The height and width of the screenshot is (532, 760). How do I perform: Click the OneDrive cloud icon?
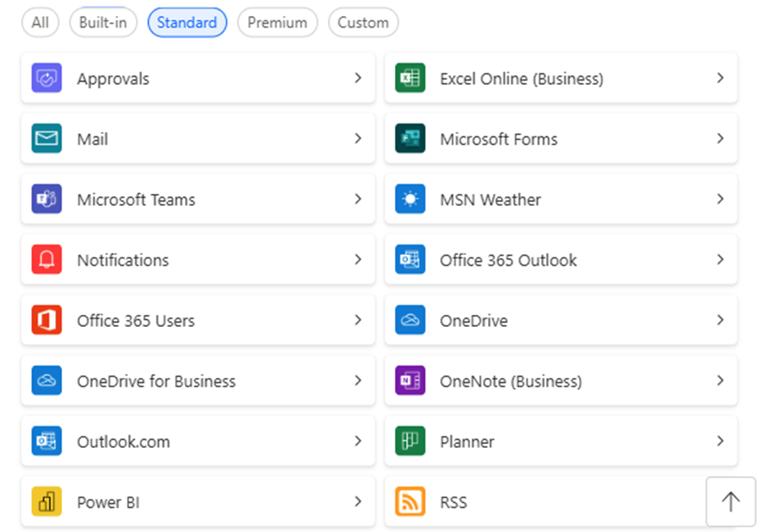(x=410, y=320)
